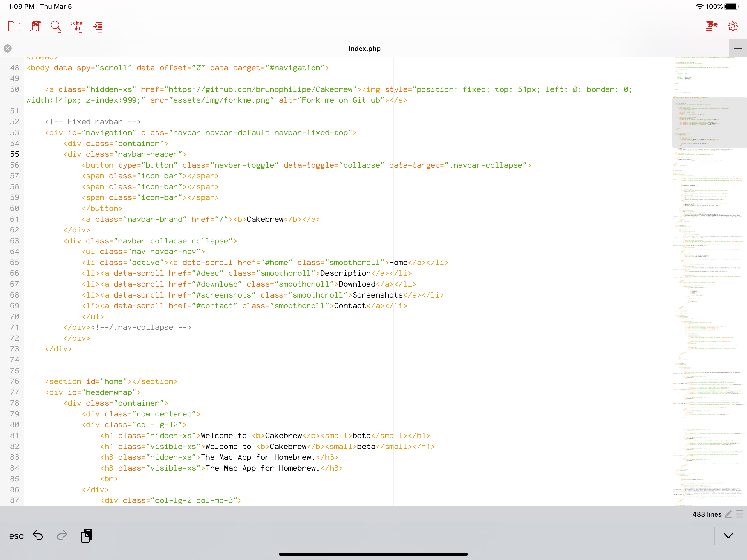
Task: Tap the 483 lines counter
Action: click(707, 514)
